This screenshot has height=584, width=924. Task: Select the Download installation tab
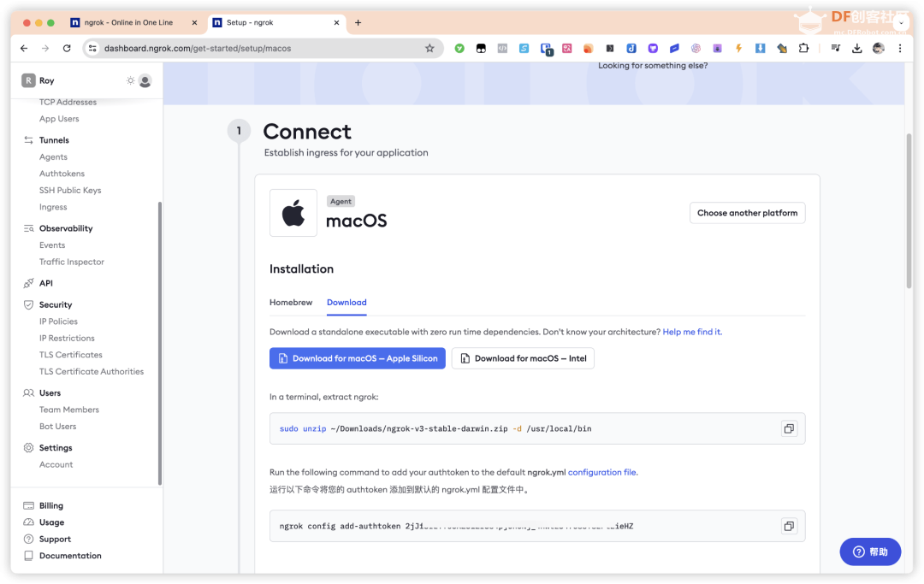(x=346, y=302)
